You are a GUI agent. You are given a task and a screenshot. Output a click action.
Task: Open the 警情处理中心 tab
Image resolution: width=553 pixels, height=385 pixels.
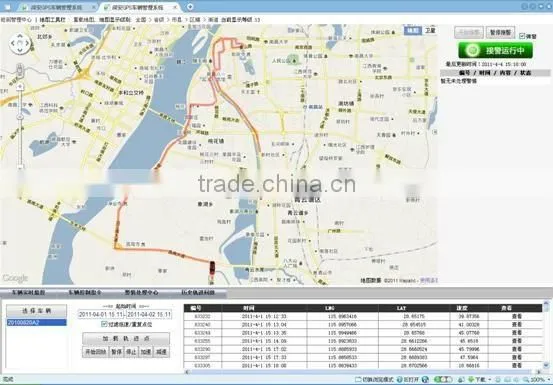pyautogui.click(x=141, y=292)
